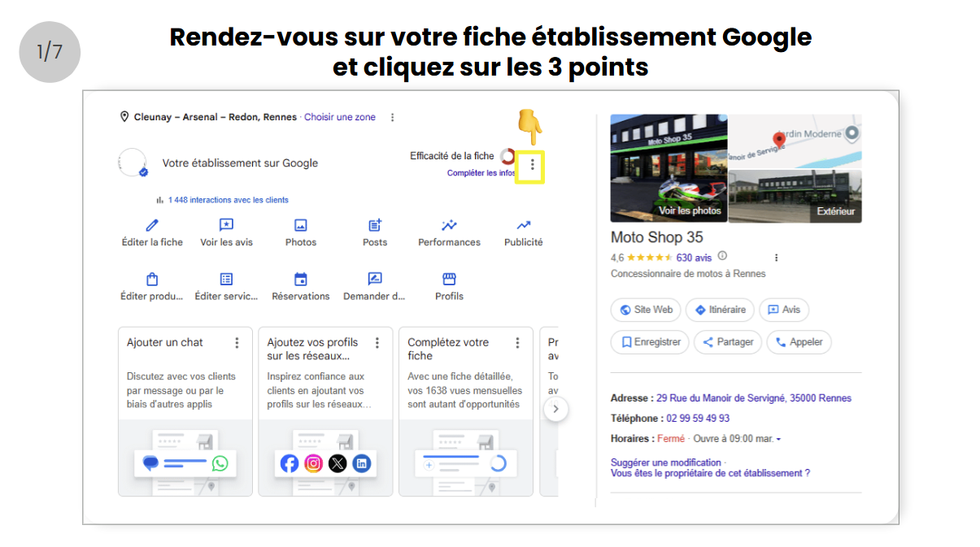Click the Moto Shop 35 title
The image size is (980, 547).
pos(657,237)
